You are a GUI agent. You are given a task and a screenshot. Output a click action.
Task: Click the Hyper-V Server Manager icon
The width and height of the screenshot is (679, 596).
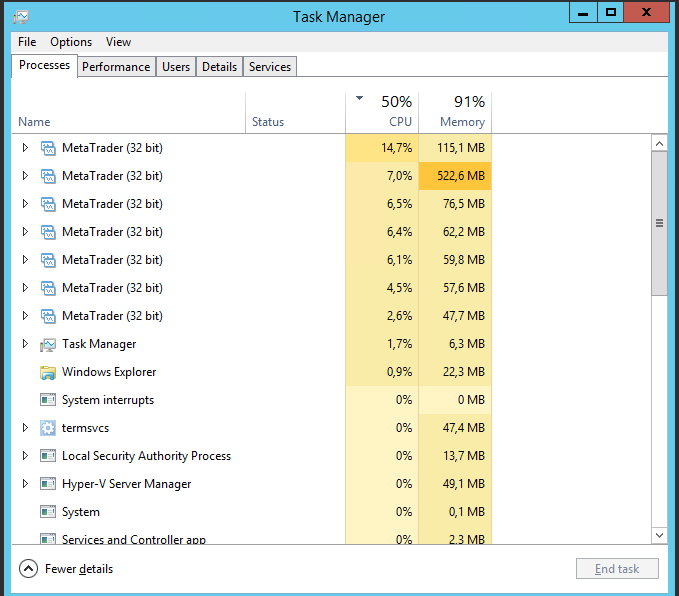tap(48, 484)
